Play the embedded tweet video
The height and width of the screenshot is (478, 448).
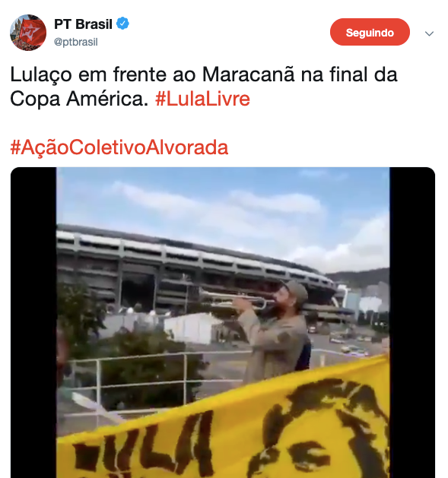223,322
